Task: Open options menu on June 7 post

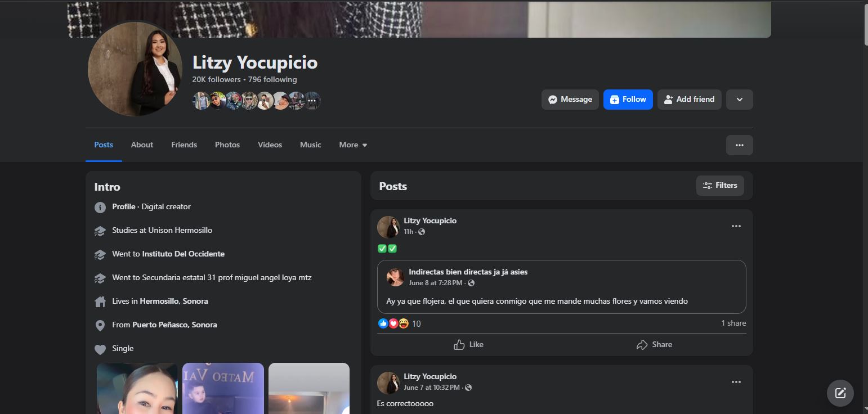Action: coord(736,382)
